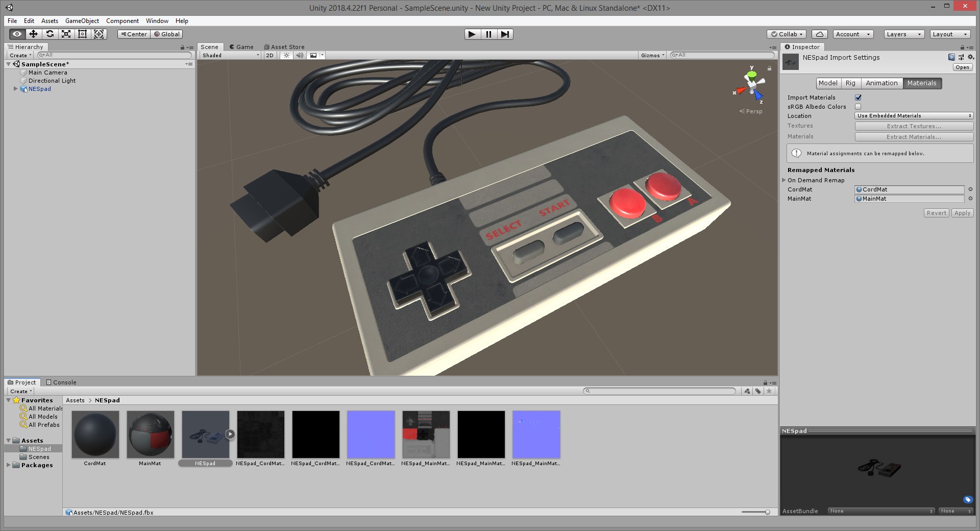
Task: Toggle Global handle rotation button
Action: click(x=167, y=34)
